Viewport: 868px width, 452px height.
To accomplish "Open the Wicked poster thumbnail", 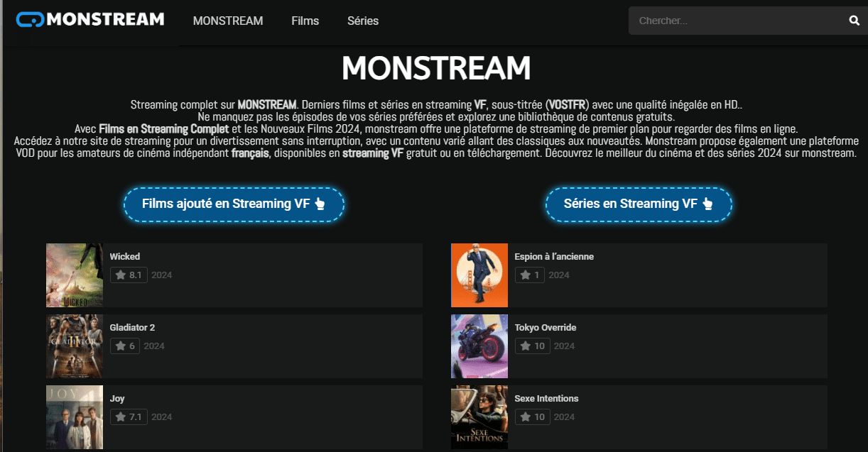I will [75, 275].
